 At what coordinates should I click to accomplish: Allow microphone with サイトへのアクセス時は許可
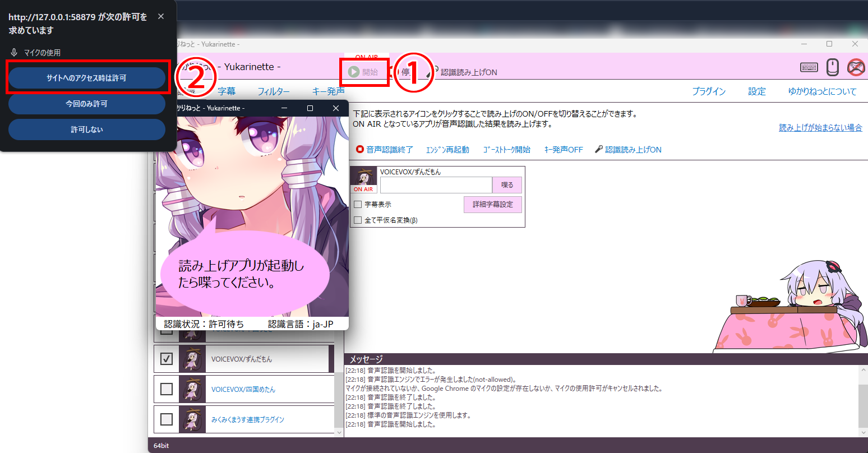pos(87,78)
